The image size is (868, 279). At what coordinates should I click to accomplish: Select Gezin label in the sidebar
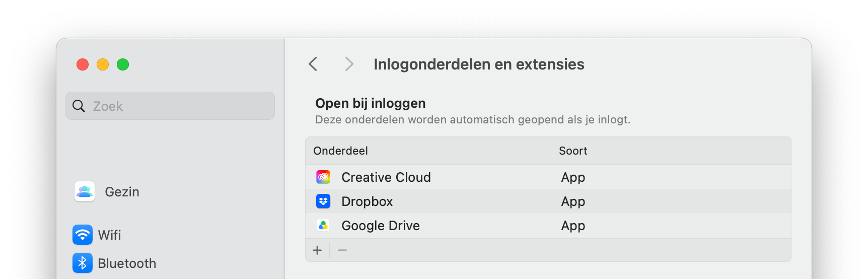click(122, 192)
